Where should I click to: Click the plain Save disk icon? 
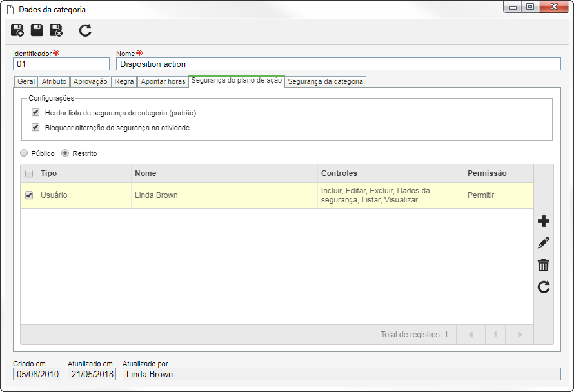(37, 30)
